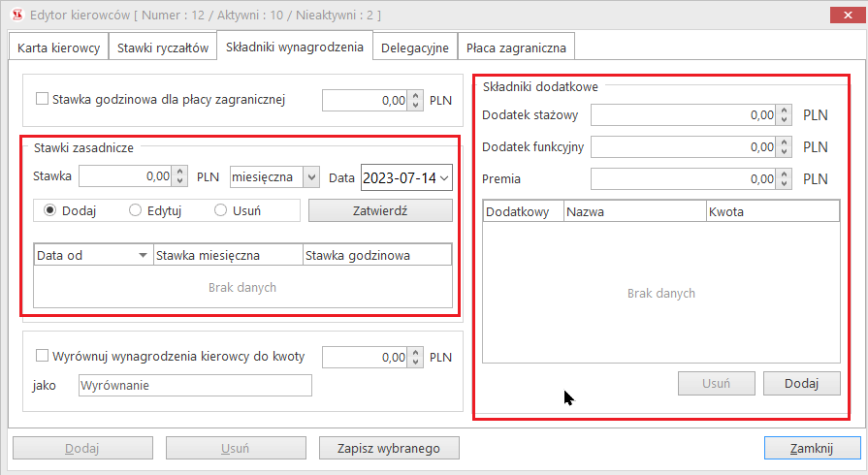Go to Płaca zagraniczna tab
Screen dimensions: 868x475
pos(516,48)
